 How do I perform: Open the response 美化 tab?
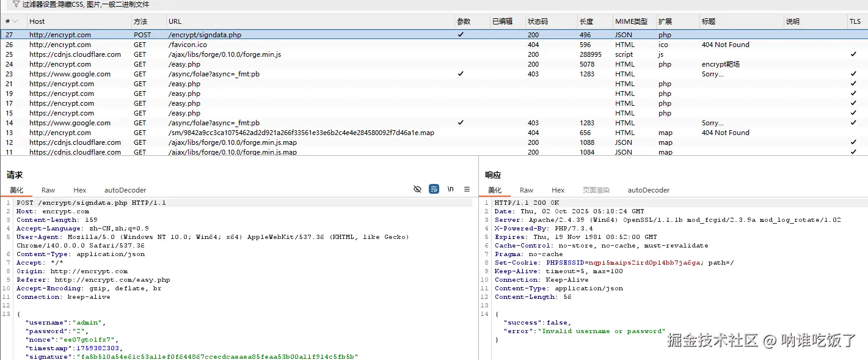(x=495, y=190)
